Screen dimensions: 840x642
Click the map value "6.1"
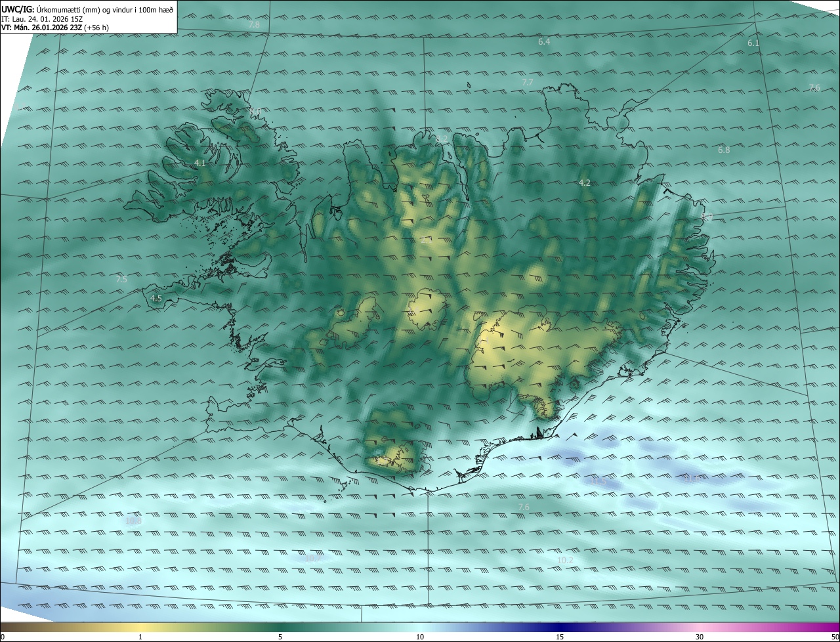(753, 43)
